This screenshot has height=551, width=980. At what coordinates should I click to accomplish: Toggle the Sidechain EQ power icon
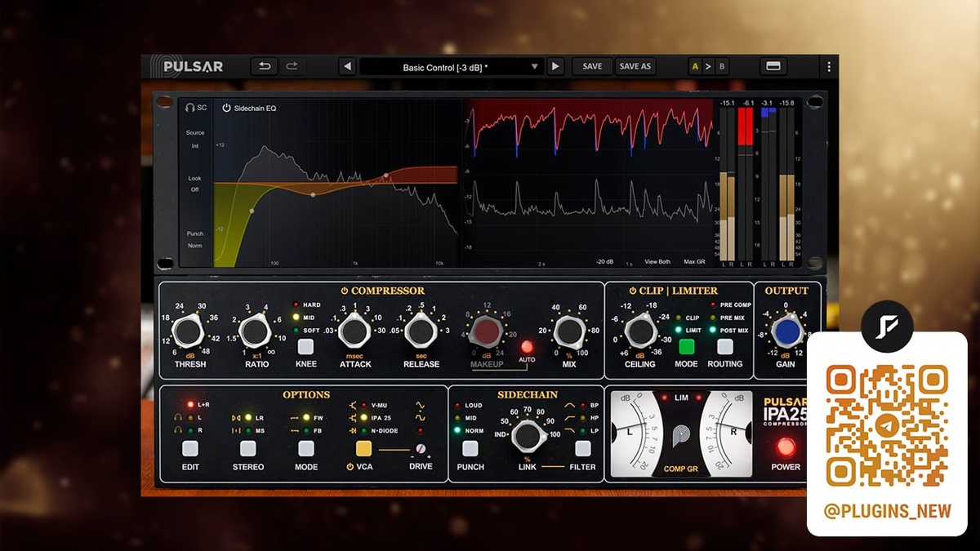tap(226, 108)
